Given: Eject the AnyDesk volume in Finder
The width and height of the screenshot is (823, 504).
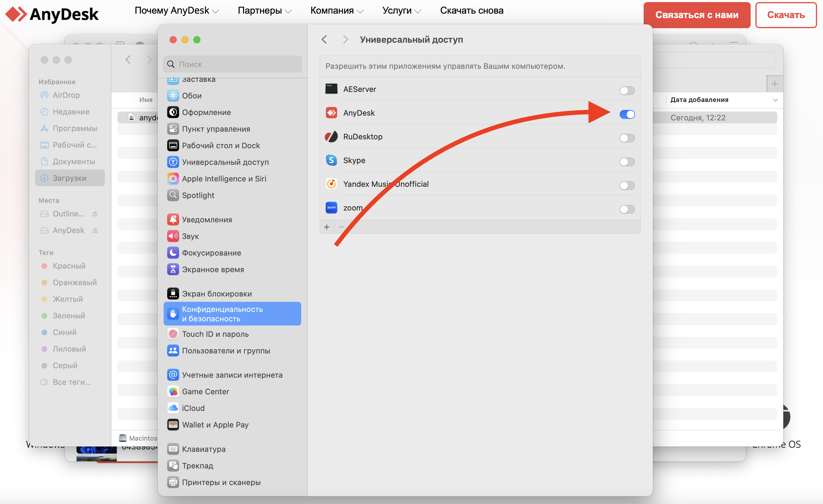Looking at the screenshot, I should [x=95, y=230].
